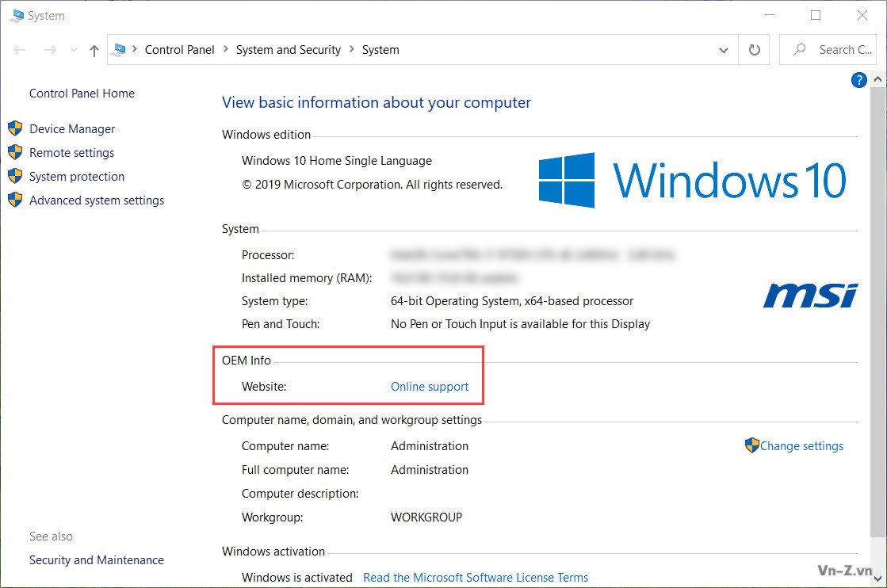
Task: Open Remote settings link
Action: tap(72, 153)
